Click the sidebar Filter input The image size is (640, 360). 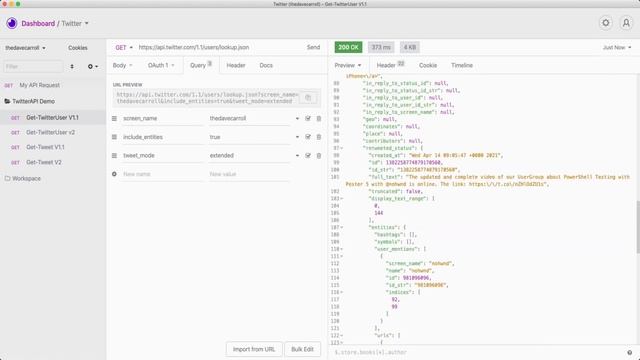click(x=33, y=66)
